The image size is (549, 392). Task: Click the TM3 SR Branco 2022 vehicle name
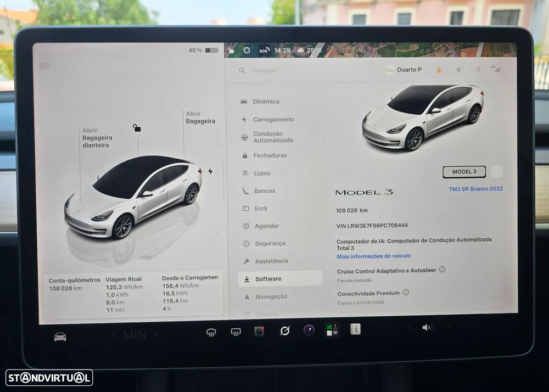pos(476,189)
